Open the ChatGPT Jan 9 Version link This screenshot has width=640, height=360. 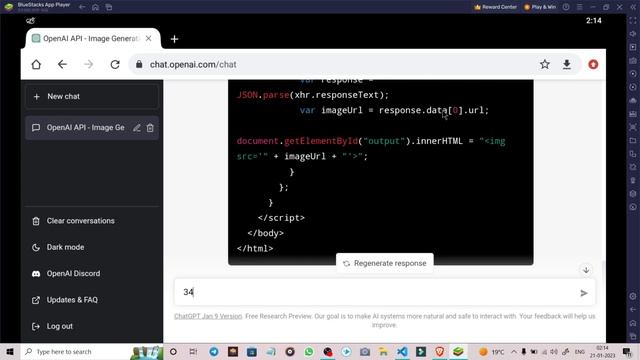point(208,316)
